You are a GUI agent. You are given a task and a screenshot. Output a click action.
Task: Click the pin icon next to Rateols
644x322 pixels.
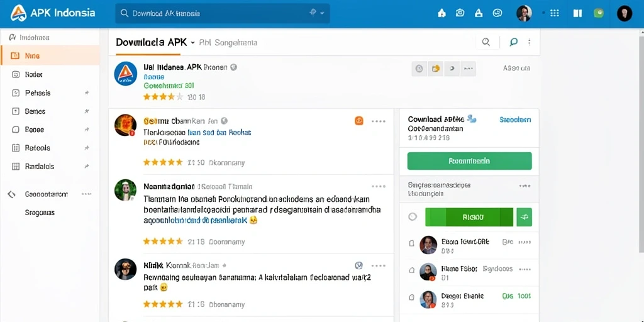click(x=87, y=148)
